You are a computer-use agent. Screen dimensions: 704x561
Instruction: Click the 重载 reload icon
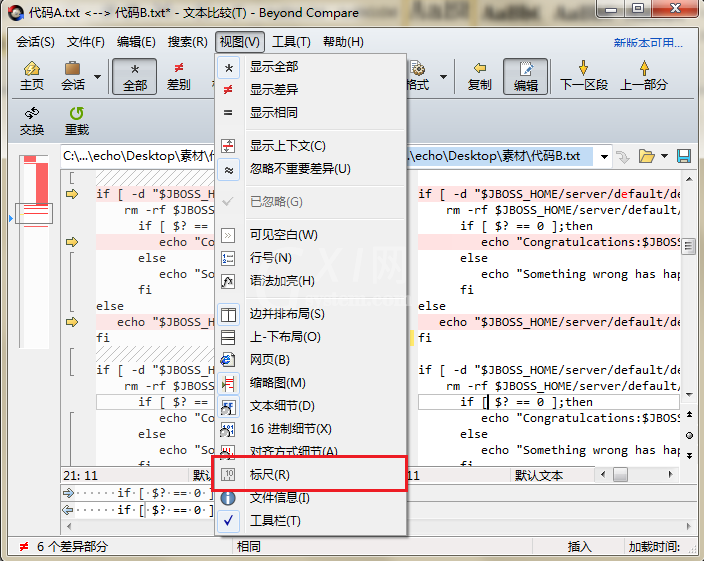(77, 121)
